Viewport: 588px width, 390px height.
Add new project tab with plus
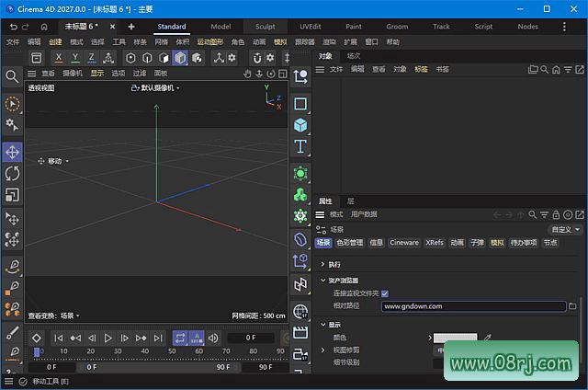coord(131,27)
